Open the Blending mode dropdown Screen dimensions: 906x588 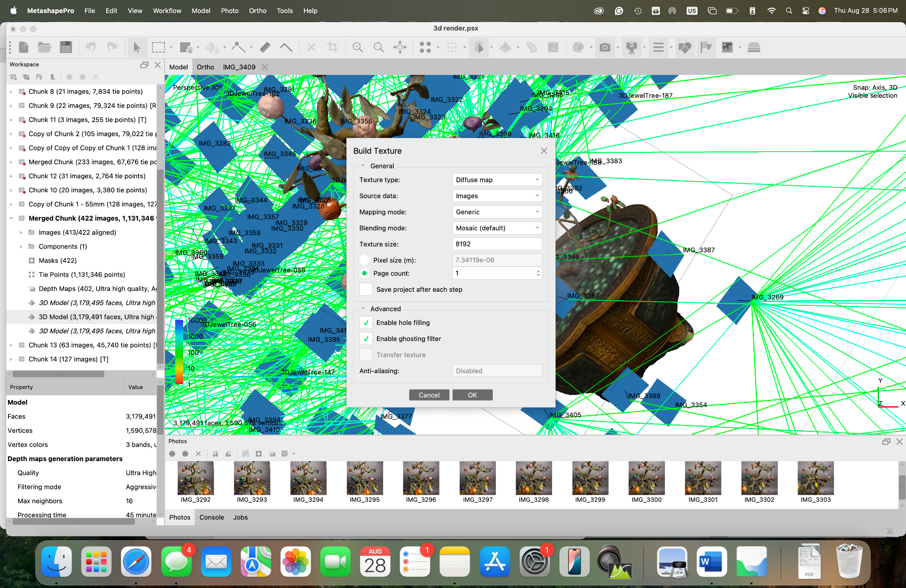(497, 228)
